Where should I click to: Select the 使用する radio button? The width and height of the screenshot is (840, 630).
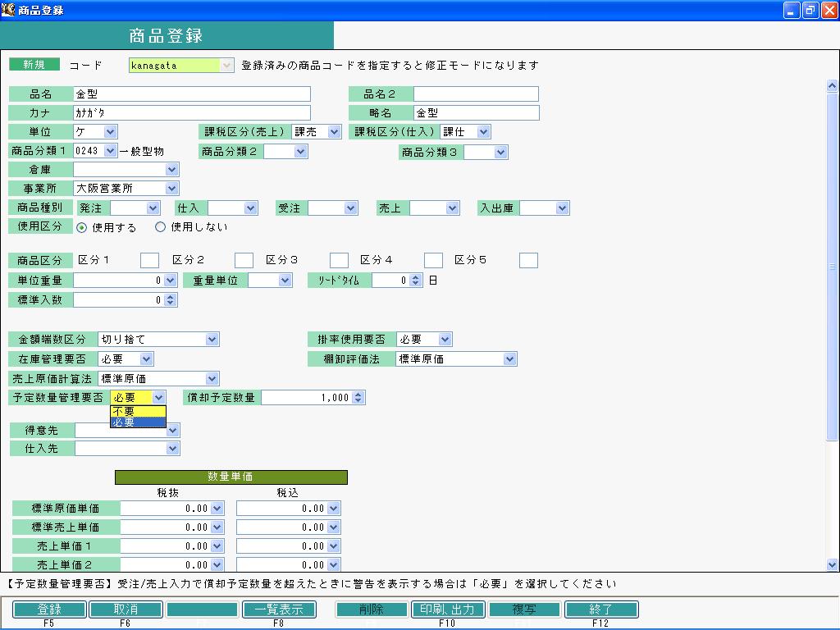click(x=81, y=228)
